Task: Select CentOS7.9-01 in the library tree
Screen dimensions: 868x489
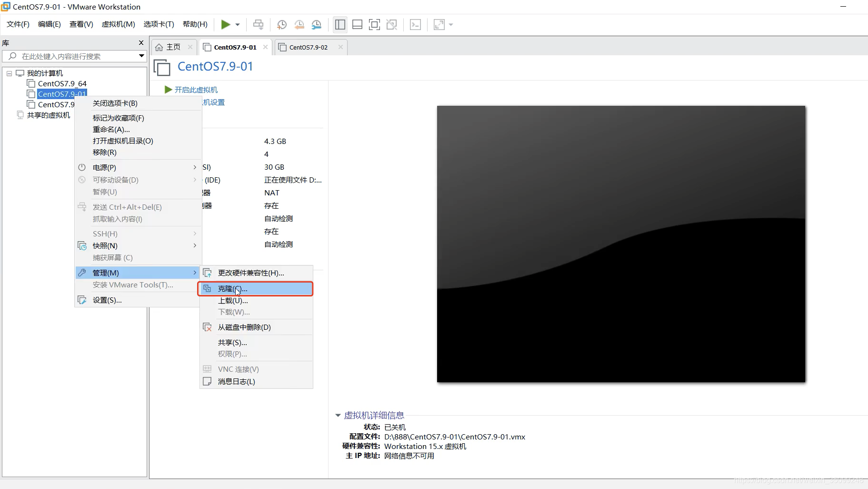Action: click(62, 94)
